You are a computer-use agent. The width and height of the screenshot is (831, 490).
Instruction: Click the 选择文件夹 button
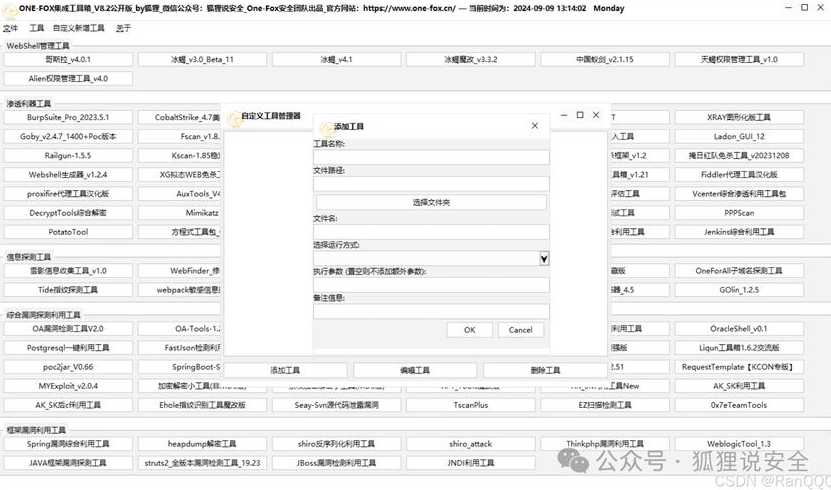click(x=431, y=202)
